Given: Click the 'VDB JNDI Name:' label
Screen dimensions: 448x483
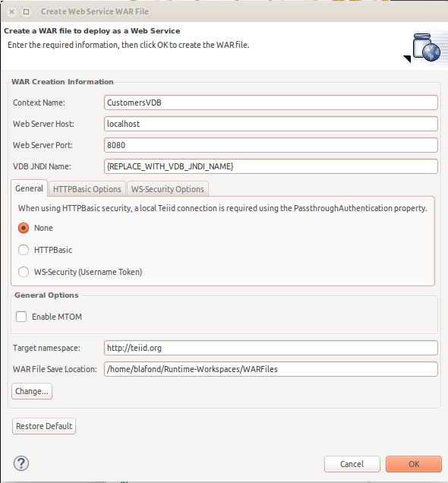Looking at the screenshot, I should 42,166.
